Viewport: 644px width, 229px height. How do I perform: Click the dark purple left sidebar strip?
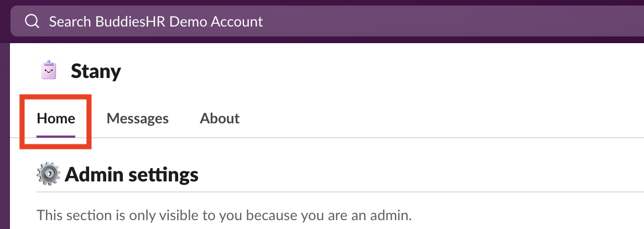tap(4, 138)
